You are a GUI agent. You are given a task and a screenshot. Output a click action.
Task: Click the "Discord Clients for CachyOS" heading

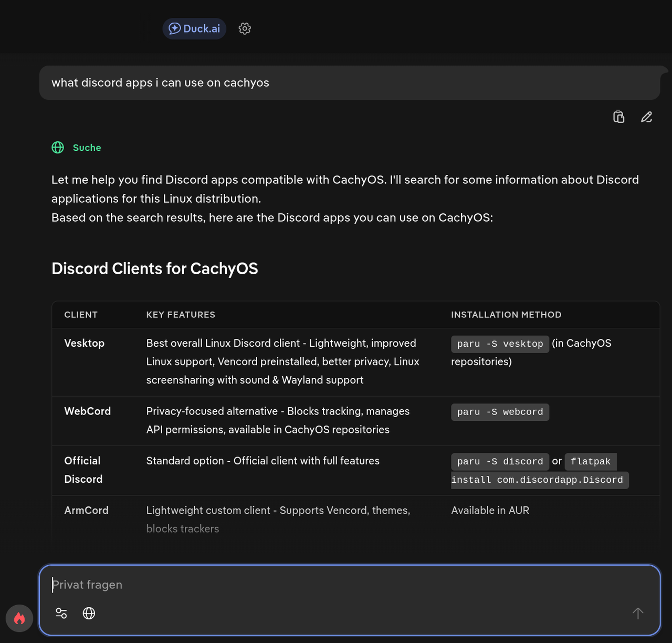155,269
